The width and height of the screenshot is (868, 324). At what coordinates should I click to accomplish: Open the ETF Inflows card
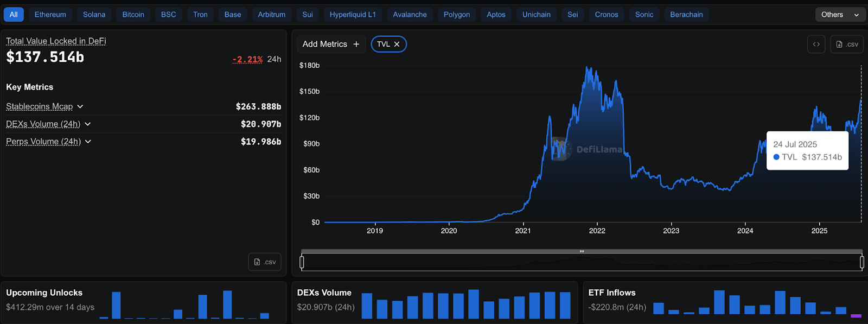pos(725,302)
